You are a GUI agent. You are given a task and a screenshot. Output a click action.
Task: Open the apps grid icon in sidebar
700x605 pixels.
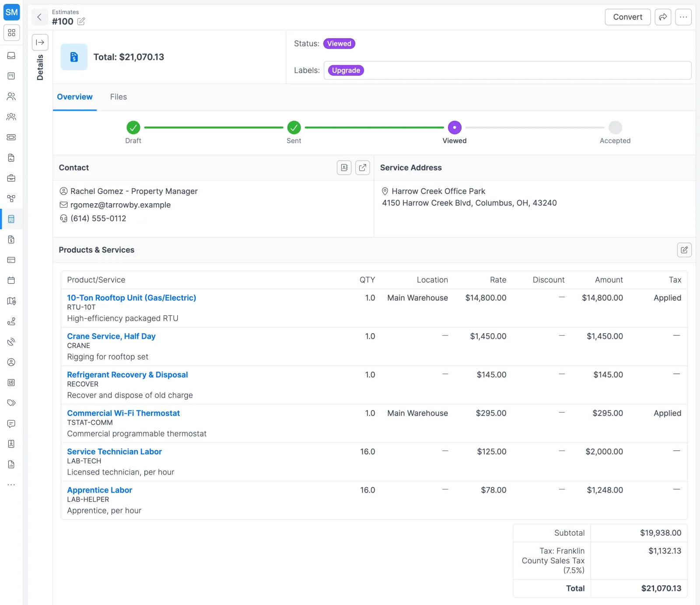click(11, 33)
